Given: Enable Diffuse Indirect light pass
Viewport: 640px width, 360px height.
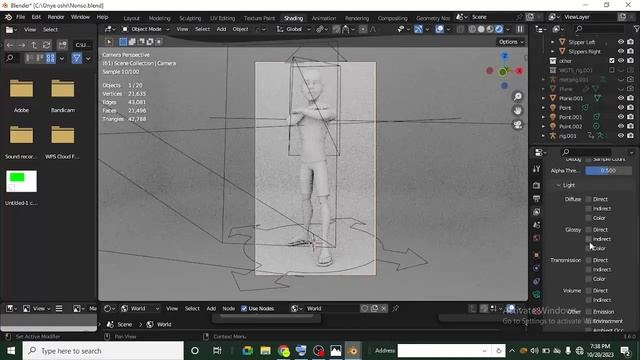Looking at the screenshot, I should click(x=588, y=209).
